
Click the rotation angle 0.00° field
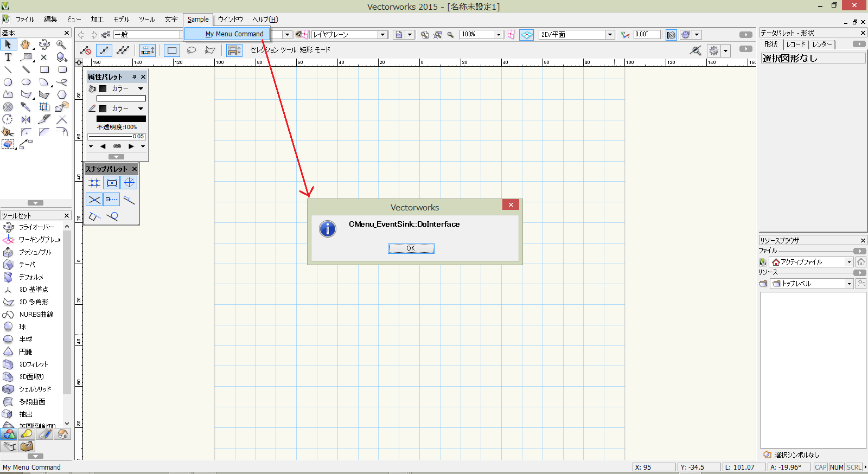pos(647,34)
